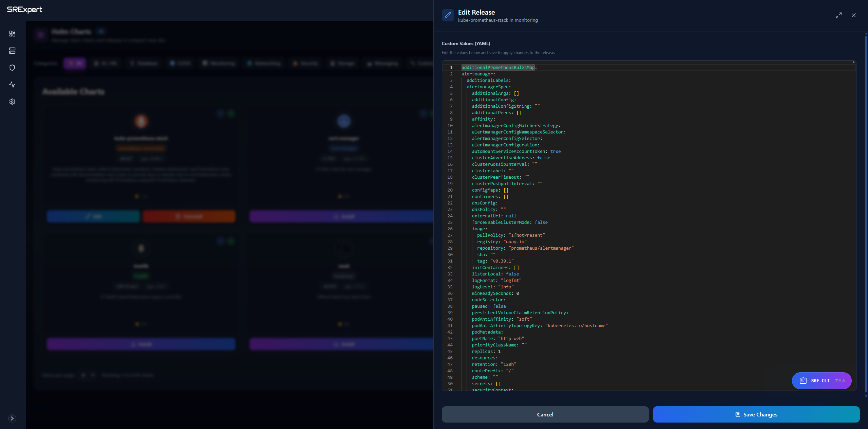Close the Edit Release panel
868x429 pixels.
853,15
